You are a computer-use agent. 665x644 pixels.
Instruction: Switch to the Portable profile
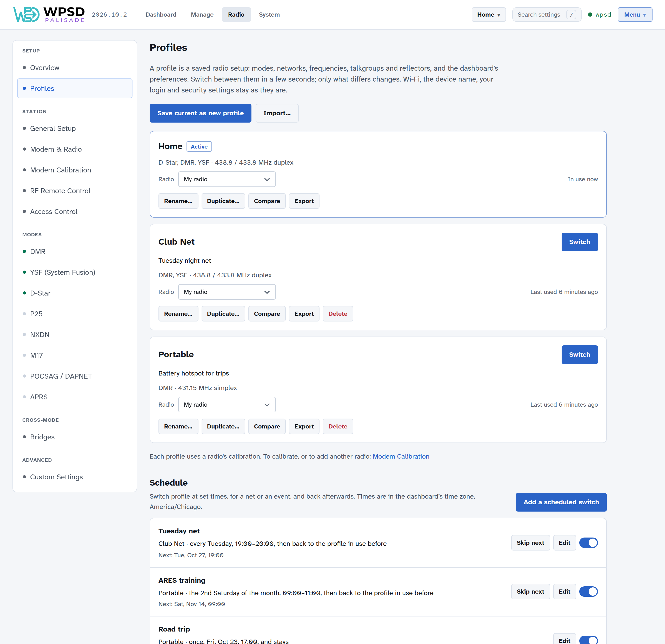(x=580, y=354)
